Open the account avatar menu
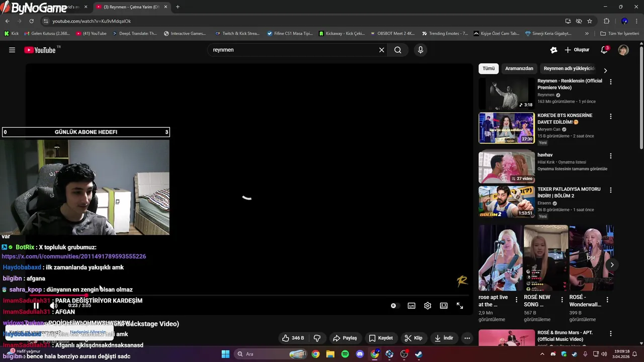This screenshot has width=644, height=362. coord(623,50)
